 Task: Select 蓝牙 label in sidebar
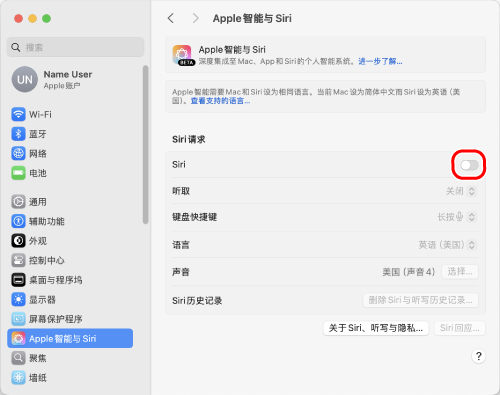38,134
